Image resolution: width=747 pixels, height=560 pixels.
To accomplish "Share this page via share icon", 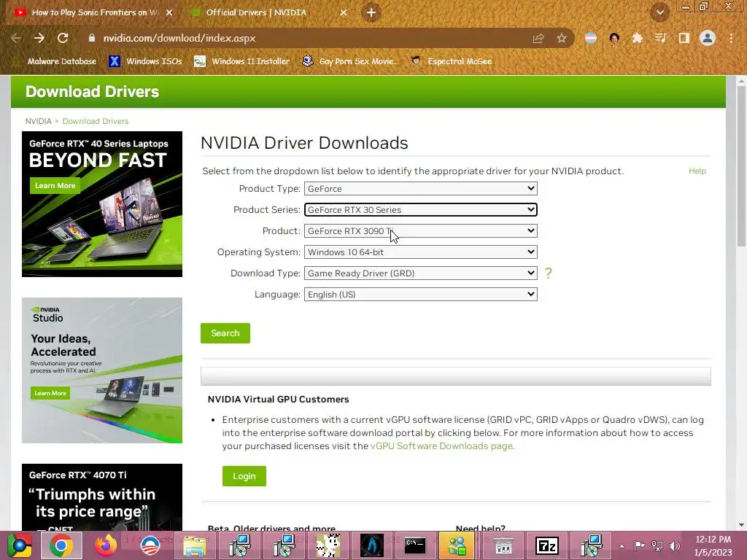I will click(538, 38).
